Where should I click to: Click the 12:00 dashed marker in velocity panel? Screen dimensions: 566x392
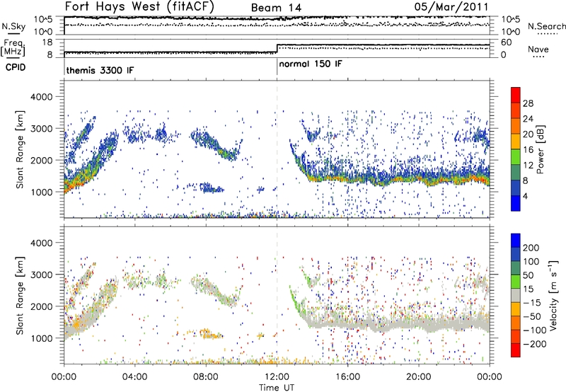pos(277,296)
